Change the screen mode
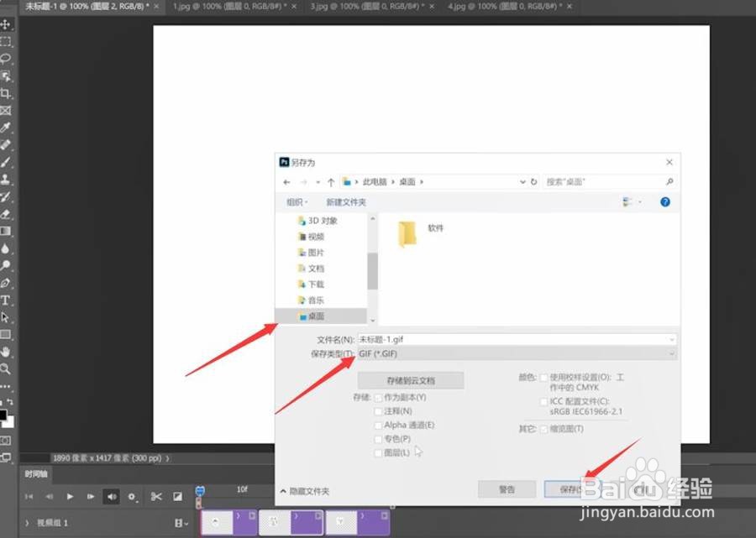 point(6,457)
